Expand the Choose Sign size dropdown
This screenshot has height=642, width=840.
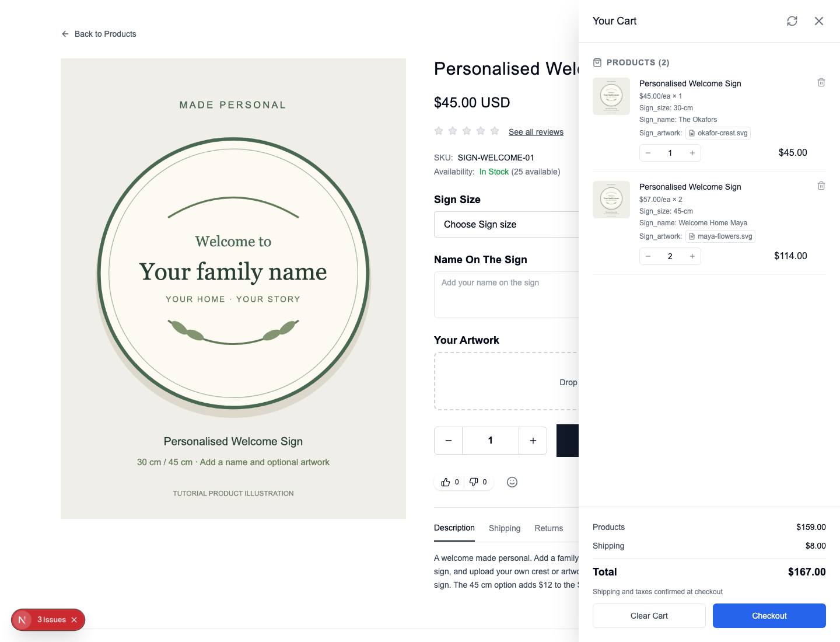point(506,225)
